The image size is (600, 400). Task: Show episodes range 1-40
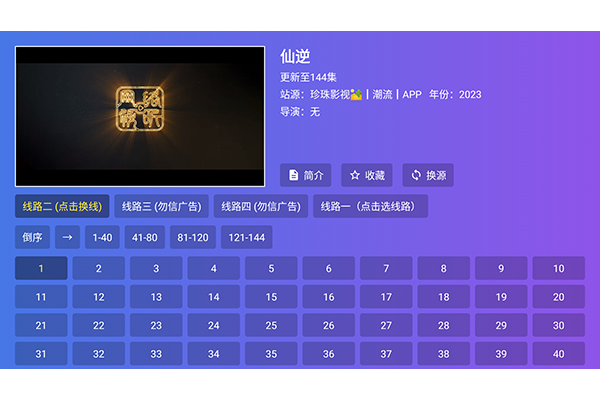[102, 237]
